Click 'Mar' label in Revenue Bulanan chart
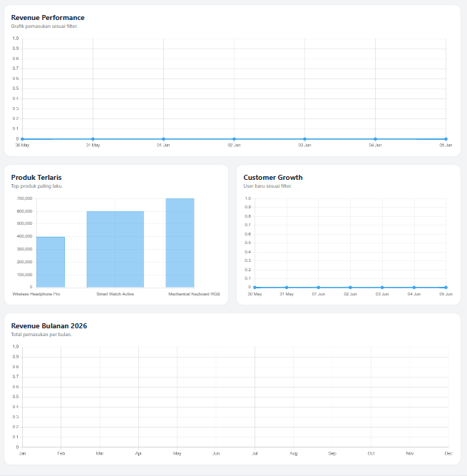 [100, 454]
